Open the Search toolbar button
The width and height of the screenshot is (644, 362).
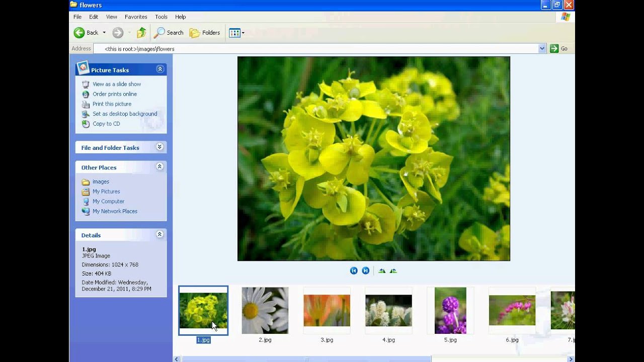tap(169, 33)
